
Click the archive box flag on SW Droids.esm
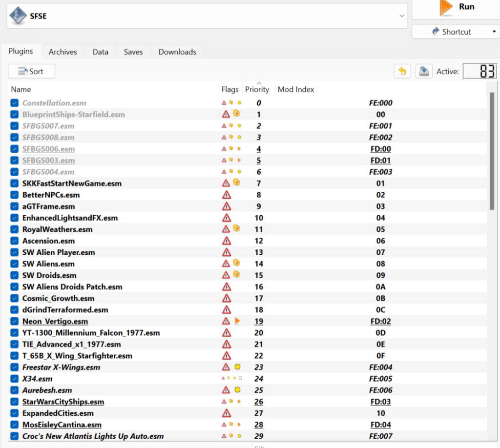[x=237, y=275]
